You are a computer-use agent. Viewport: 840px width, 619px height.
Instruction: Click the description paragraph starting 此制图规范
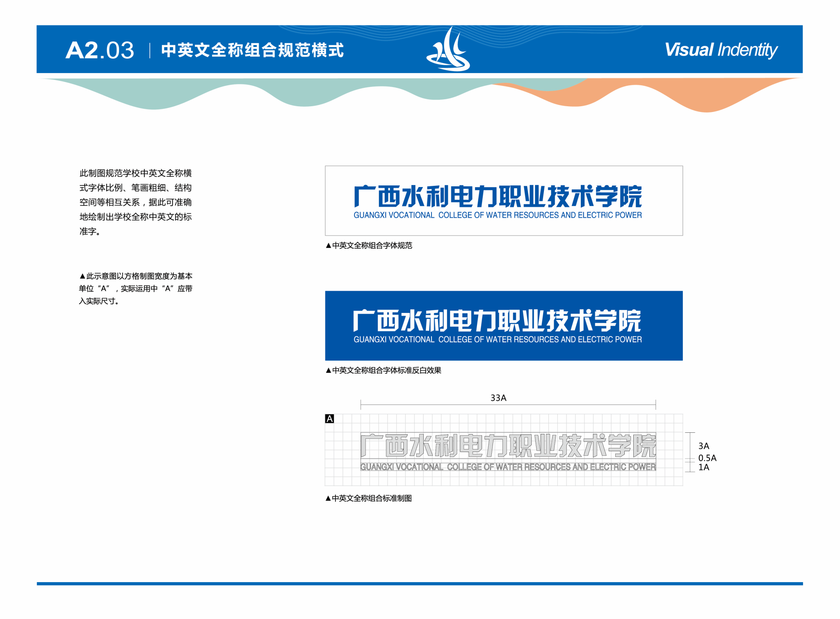135,202
